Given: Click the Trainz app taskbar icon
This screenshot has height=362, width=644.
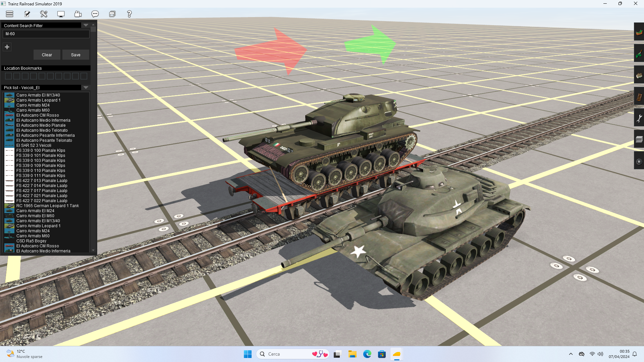Looking at the screenshot, I should (x=396, y=354).
